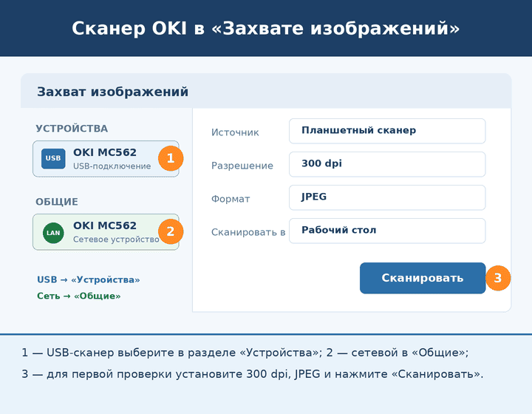Click the УСТРОЙСТВА section heading
This screenshot has height=414, width=532.
click(72, 129)
